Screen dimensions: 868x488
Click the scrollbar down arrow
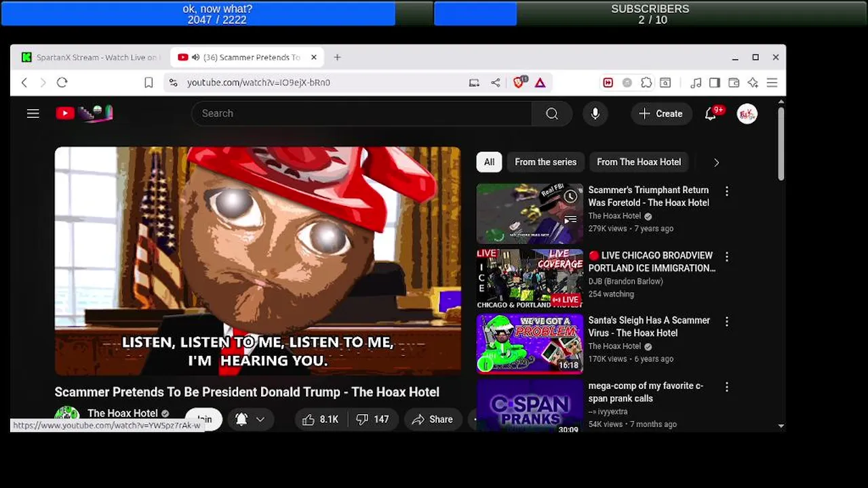(x=781, y=426)
